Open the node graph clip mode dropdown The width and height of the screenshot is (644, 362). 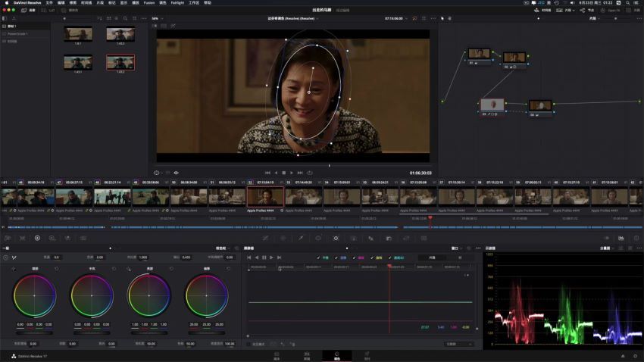pos(594,18)
